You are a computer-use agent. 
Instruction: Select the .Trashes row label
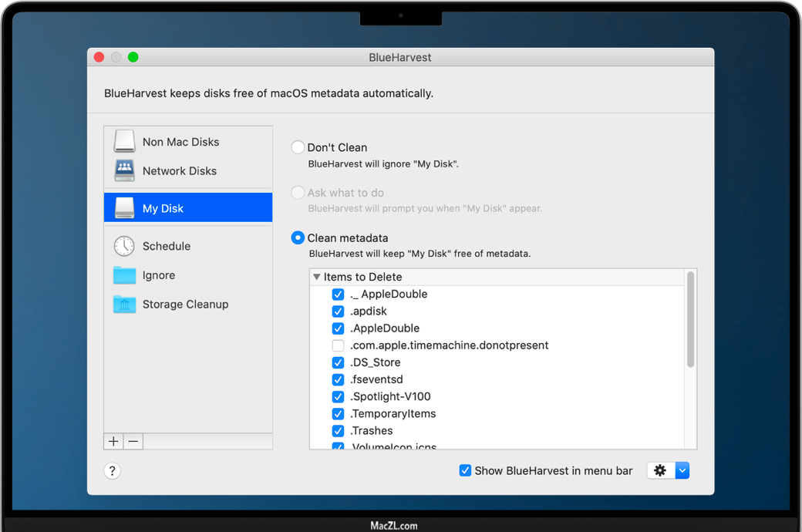point(372,431)
